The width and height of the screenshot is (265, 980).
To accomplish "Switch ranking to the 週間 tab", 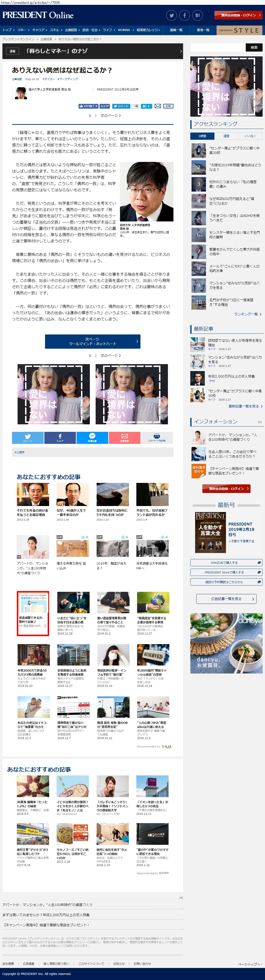I will click(226, 136).
